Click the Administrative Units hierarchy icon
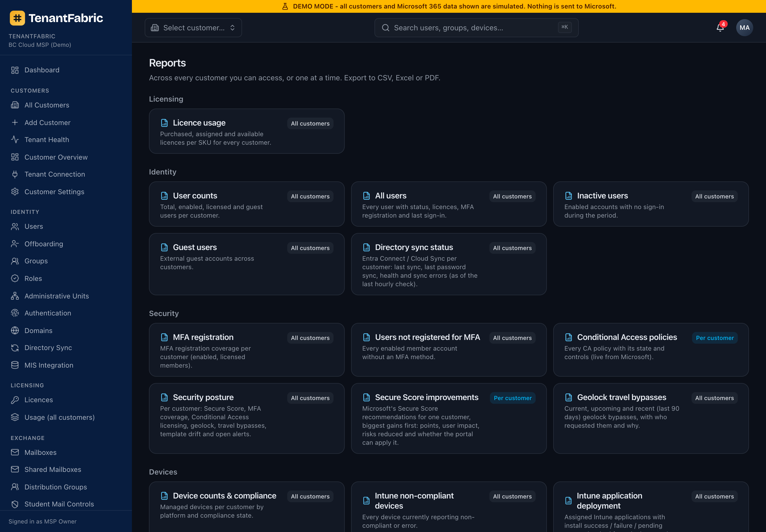The width and height of the screenshot is (766, 532). click(x=15, y=296)
